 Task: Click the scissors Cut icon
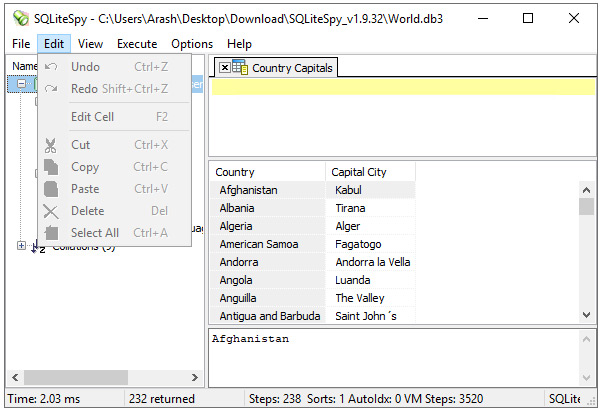[51, 145]
